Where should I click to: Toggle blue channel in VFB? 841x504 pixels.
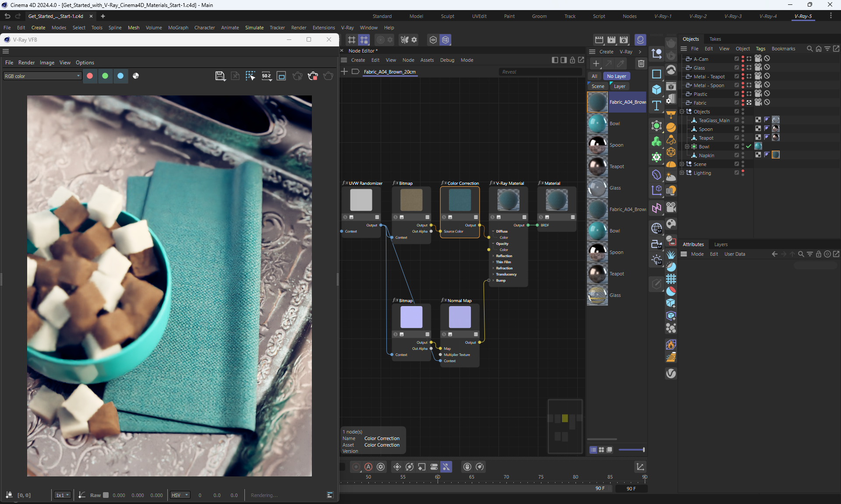click(120, 76)
